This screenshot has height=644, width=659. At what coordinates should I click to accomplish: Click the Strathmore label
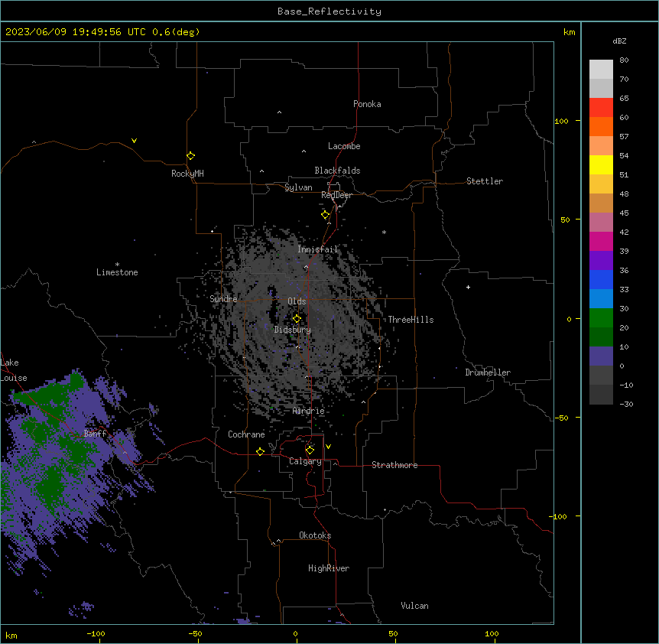pyautogui.click(x=394, y=465)
